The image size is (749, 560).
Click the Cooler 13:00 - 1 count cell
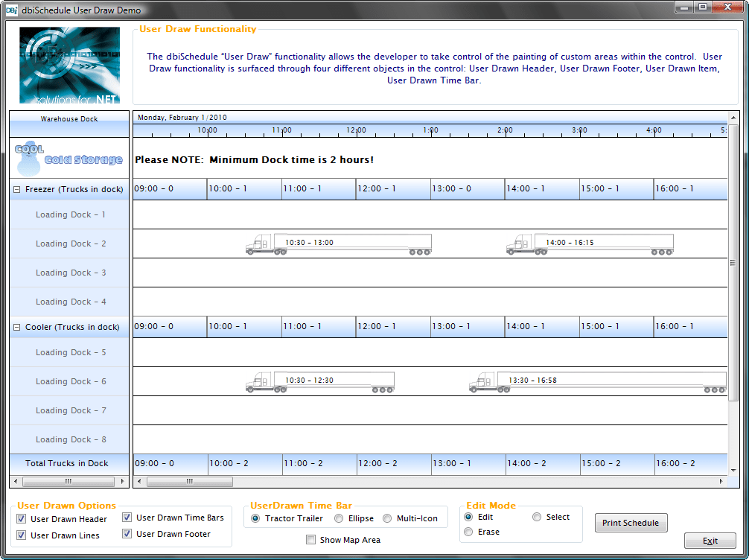coord(468,327)
